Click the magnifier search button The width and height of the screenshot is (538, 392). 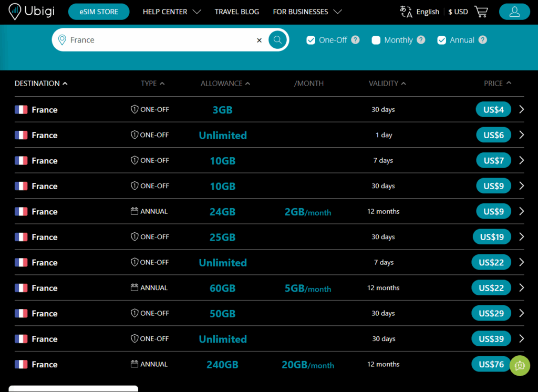[277, 40]
